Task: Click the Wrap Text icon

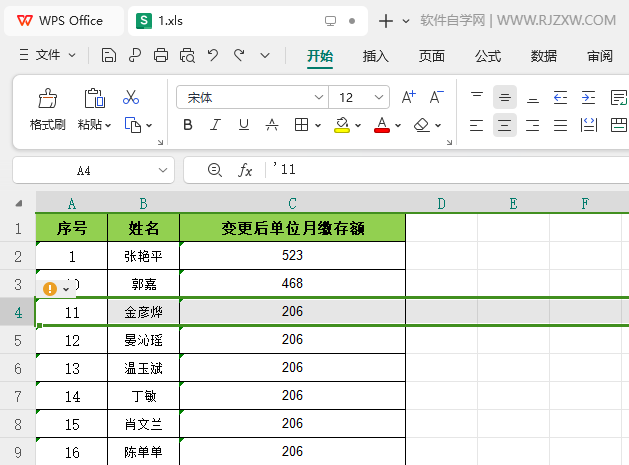Action: point(618,97)
